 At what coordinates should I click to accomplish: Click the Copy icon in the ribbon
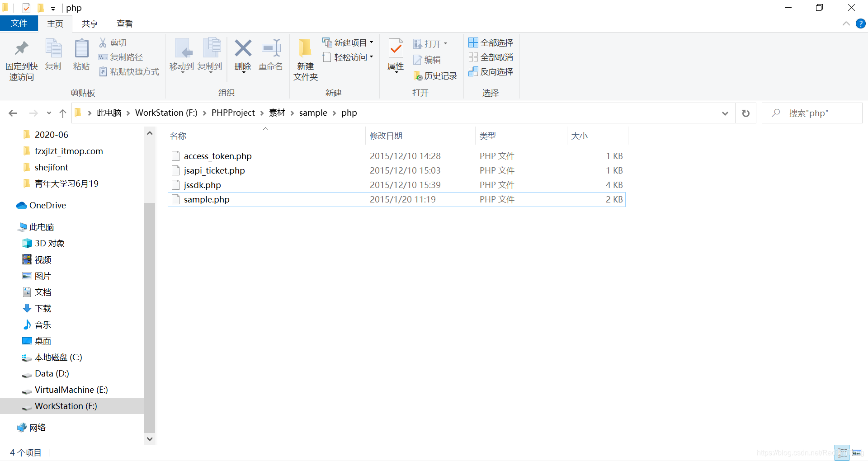click(x=53, y=49)
